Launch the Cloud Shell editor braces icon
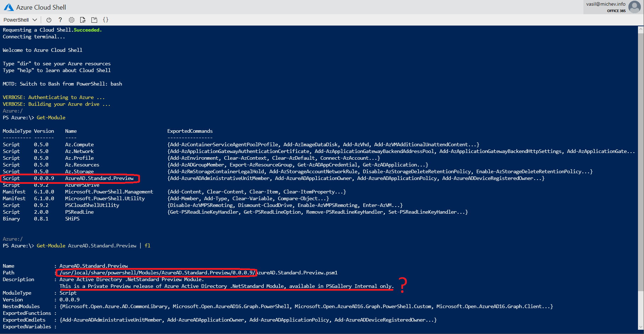Viewport: 644px width, 334px height. click(105, 20)
